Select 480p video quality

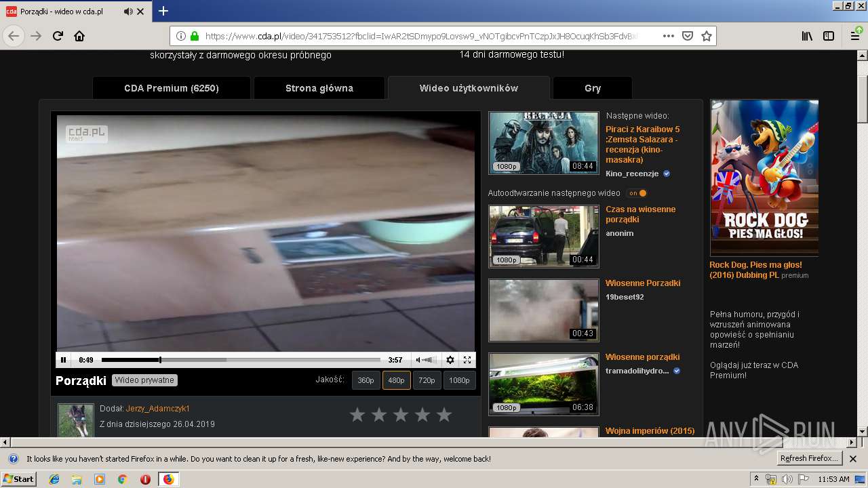(x=396, y=380)
